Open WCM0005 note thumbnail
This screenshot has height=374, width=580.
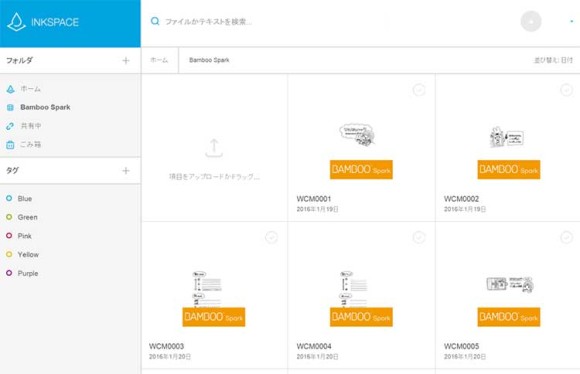tap(509, 301)
